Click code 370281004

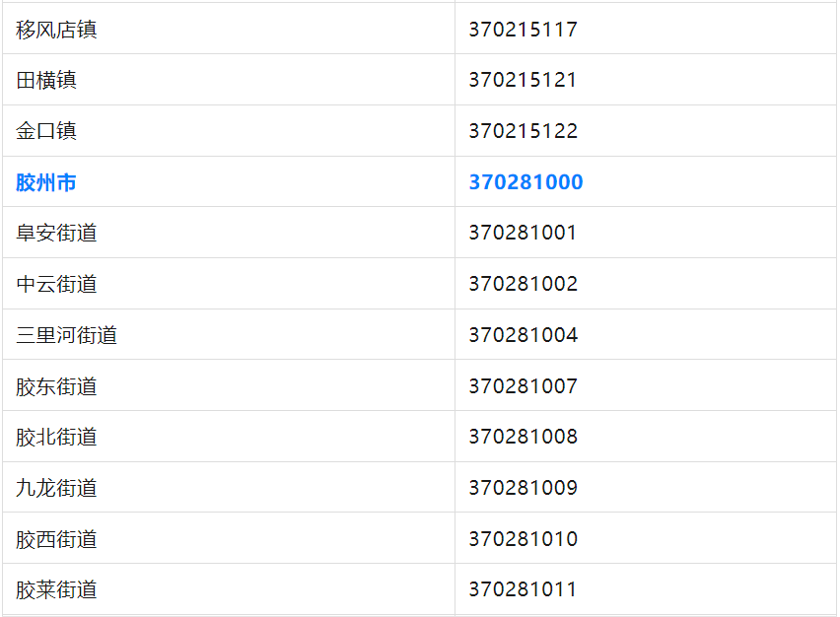tap(523, 335)
